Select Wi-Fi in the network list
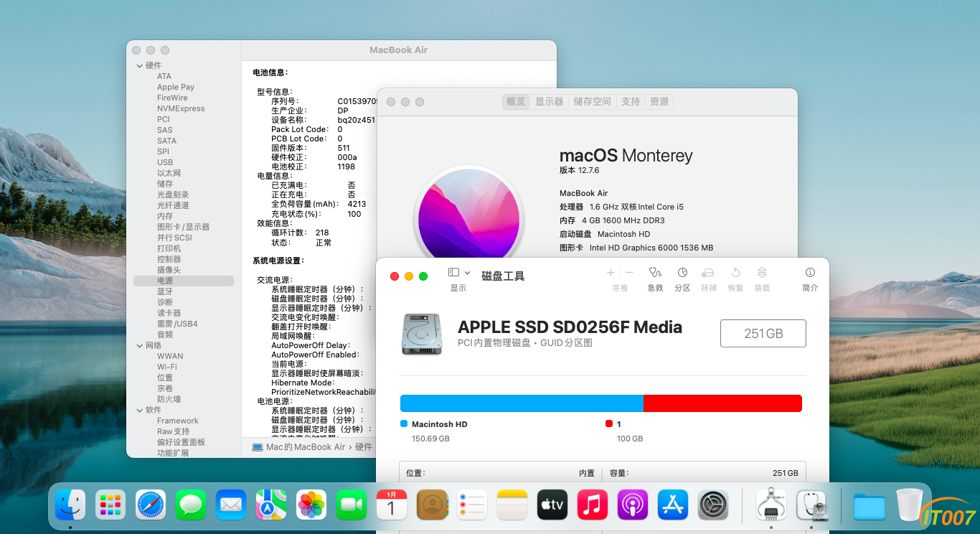The height and width of the screenshot is (534, 980). click(x=167, y=367)
